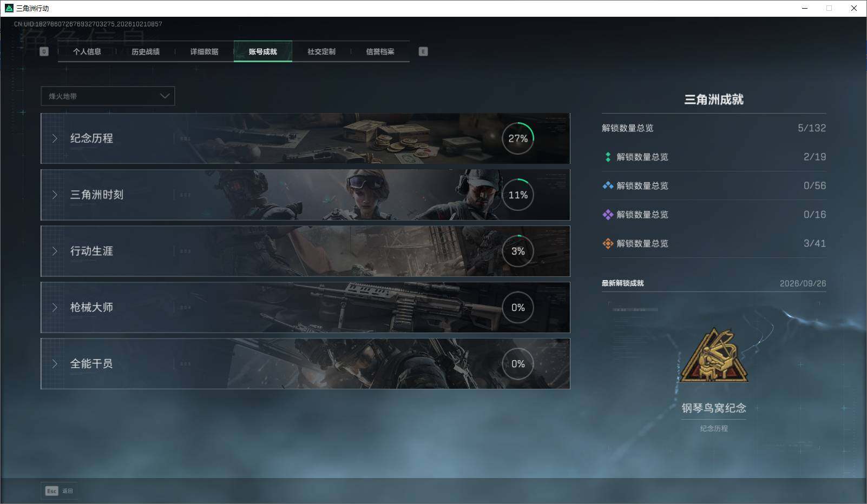
Task: Switch to the 个人信息 tab
Action: click(x=87, y=51)
